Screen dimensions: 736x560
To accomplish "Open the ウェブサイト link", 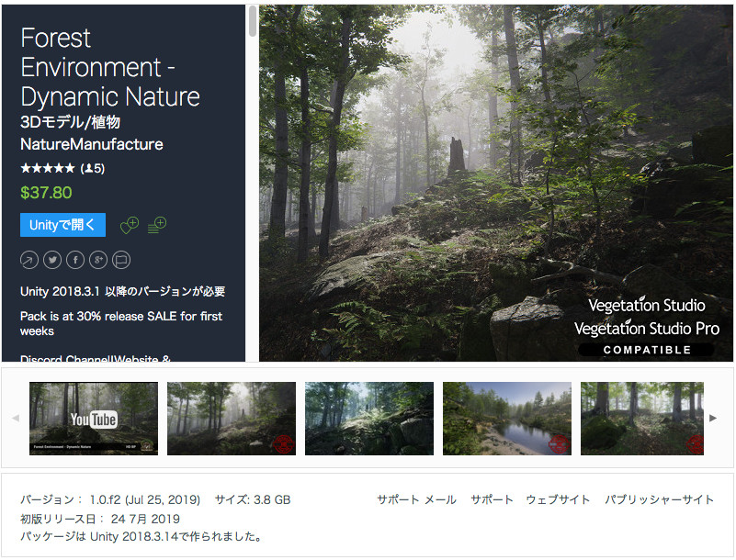I will 558,499.
